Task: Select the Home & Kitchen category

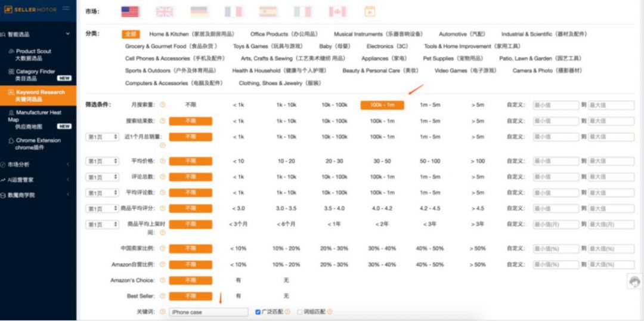Action: tap(191, 34)
